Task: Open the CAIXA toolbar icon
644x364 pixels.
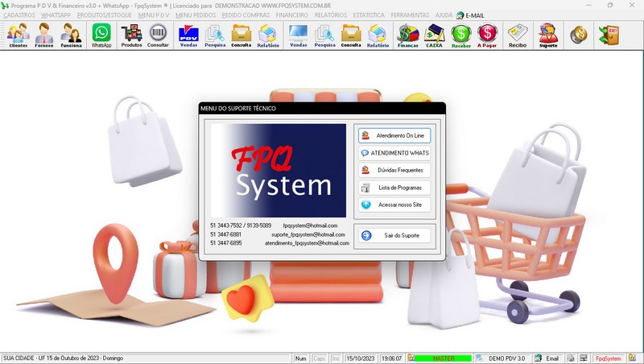Action: [x=434, y=35]
